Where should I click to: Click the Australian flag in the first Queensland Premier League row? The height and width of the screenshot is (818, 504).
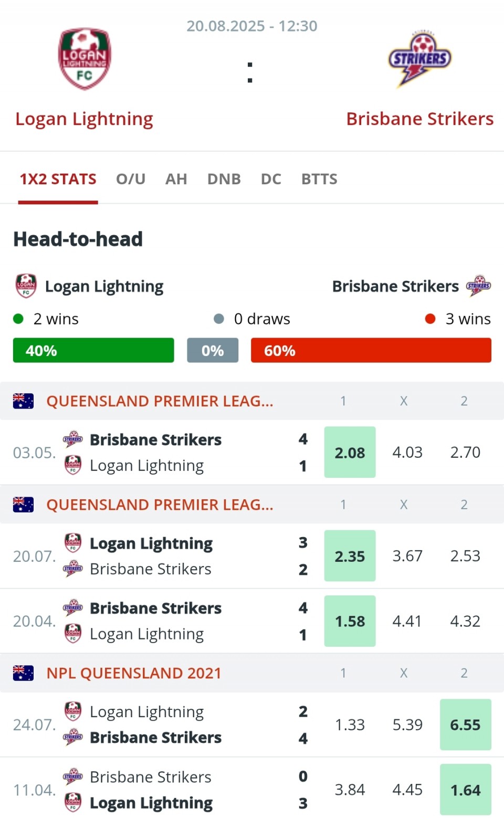pos(23,401)
